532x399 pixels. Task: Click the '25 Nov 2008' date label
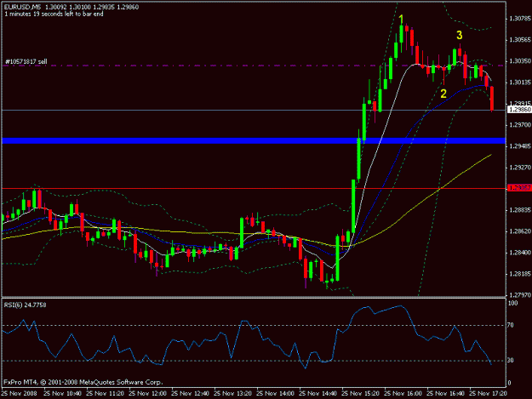pos(19,394)
